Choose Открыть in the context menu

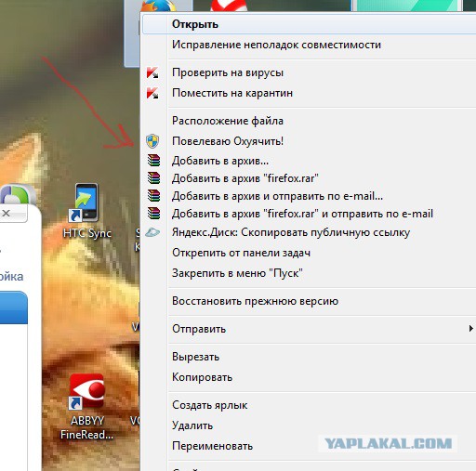(x=310, y=24)
